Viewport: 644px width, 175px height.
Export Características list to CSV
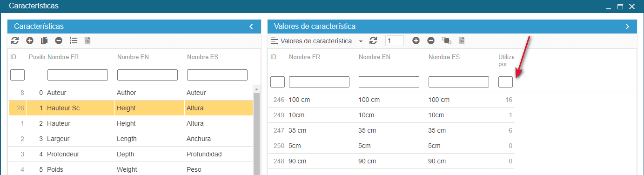(87, 40)
